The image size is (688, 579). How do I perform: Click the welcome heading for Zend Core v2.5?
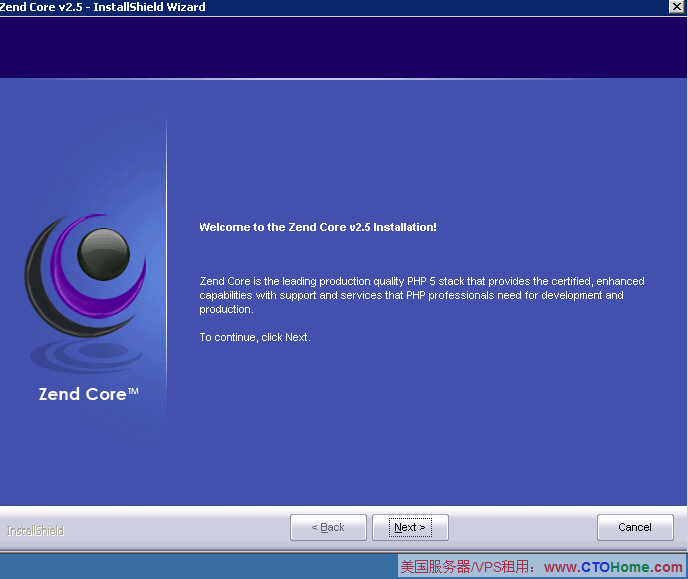pyautogui.click(x=318, y=227)
